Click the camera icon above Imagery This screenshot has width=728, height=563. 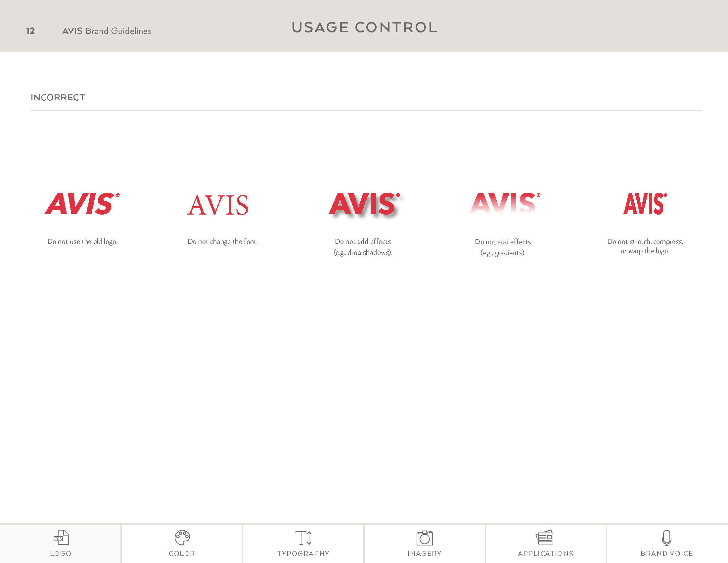(425, 538)
